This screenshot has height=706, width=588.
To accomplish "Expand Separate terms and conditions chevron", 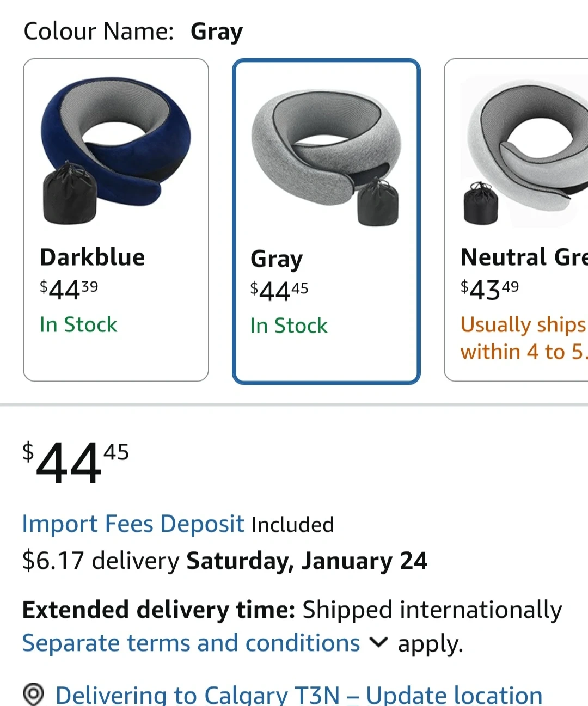I will (378, 642).
